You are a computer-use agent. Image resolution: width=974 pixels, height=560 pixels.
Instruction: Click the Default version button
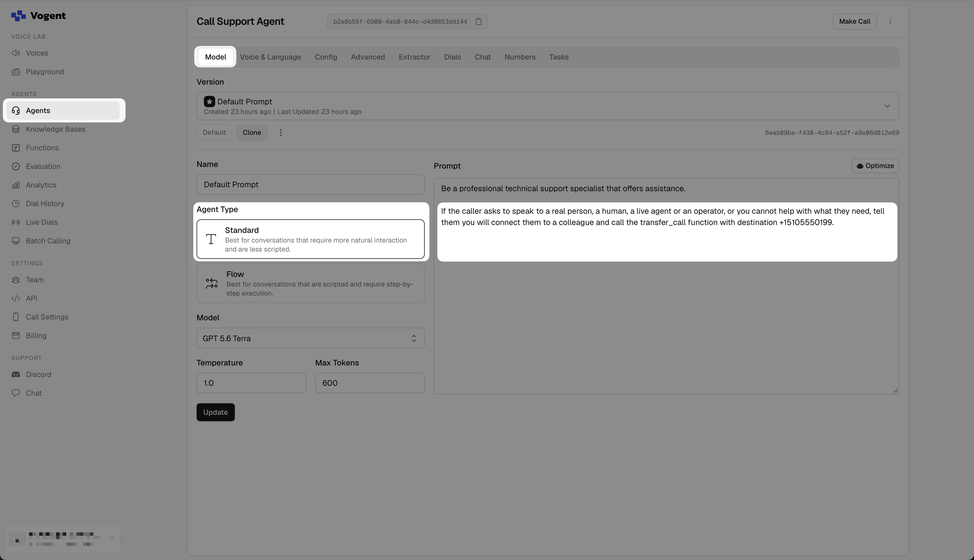(214, 133)
